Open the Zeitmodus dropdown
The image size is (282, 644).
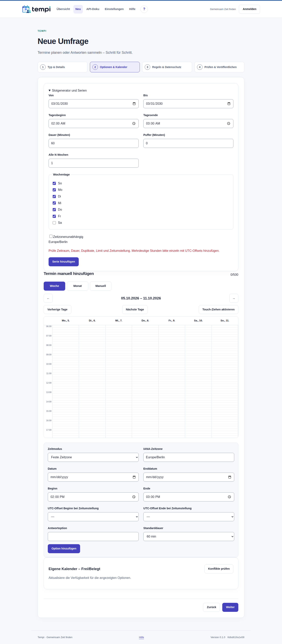pyautogui.click(x=93, y=457)
